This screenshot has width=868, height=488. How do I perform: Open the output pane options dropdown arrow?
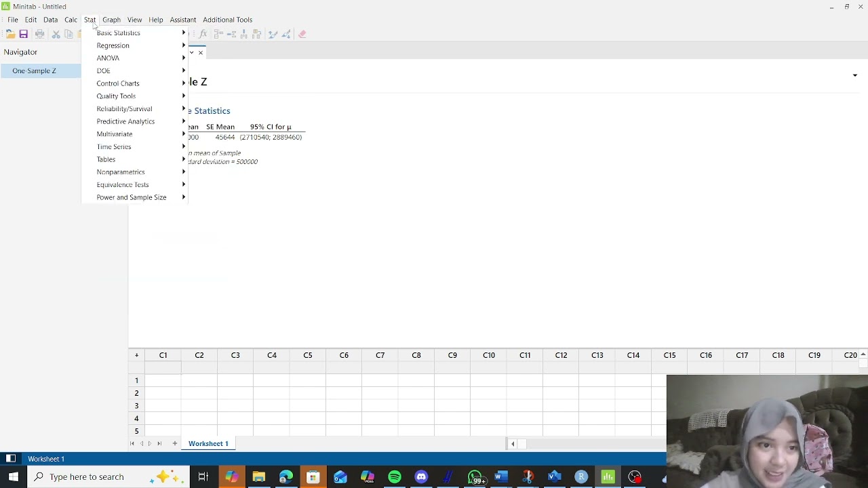click(x=854, y=75)
